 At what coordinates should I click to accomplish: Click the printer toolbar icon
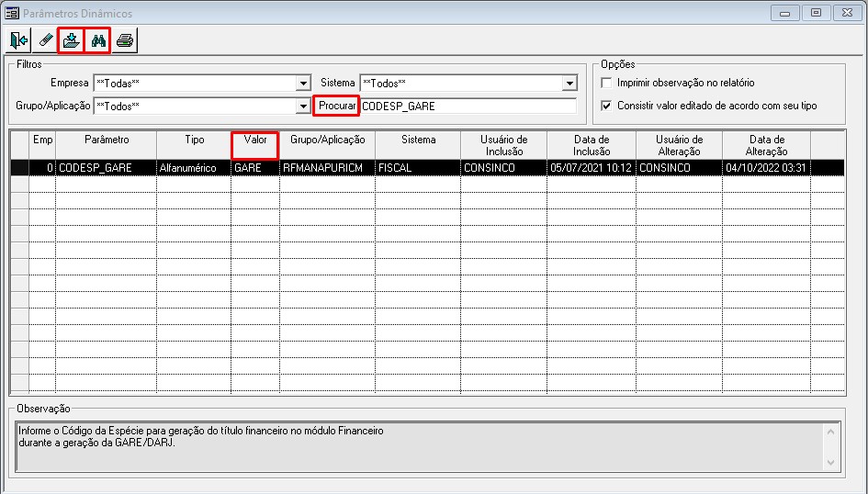[125, 40]
